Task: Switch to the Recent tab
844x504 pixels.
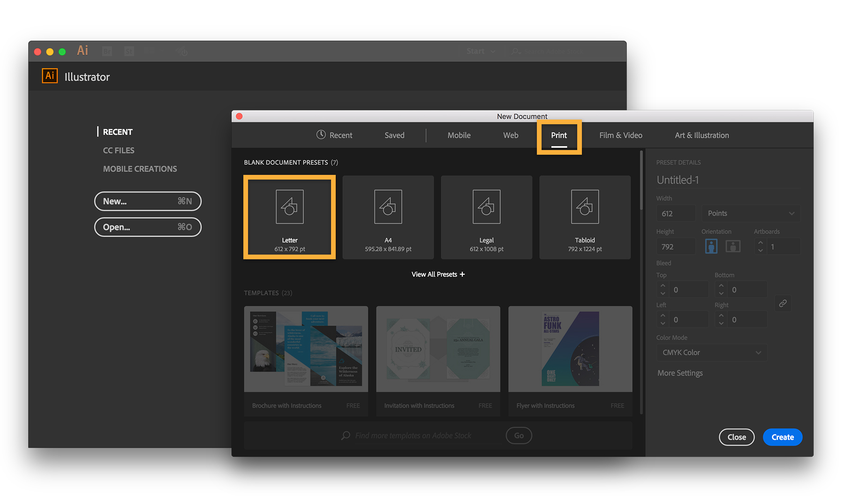Action: click(334, 135)
